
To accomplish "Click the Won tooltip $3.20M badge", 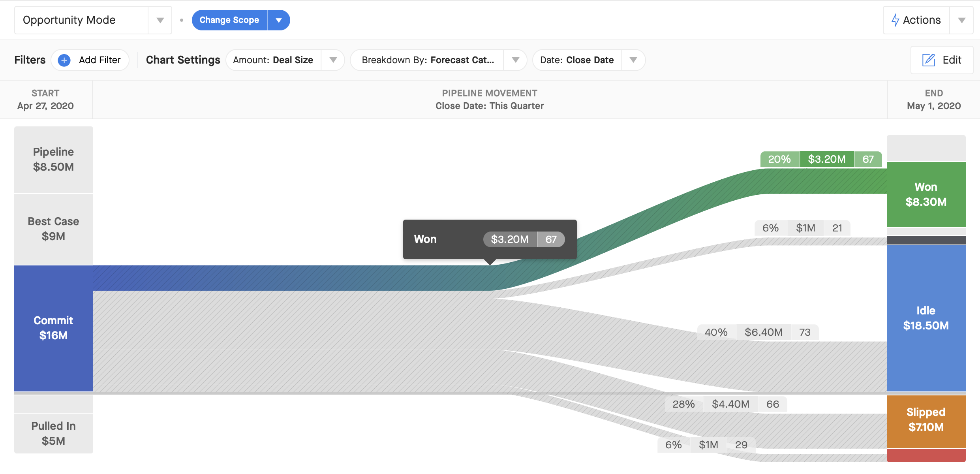I will coord(510,239).
